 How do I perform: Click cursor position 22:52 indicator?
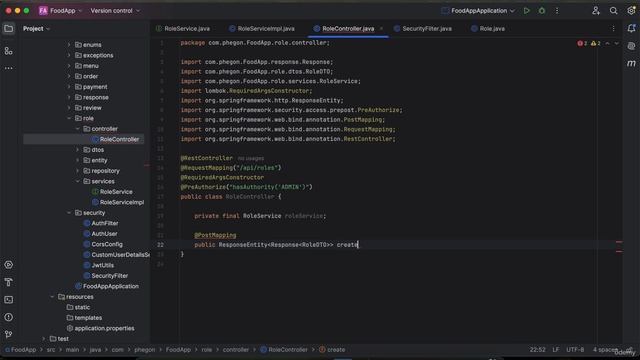coord(538,350)
